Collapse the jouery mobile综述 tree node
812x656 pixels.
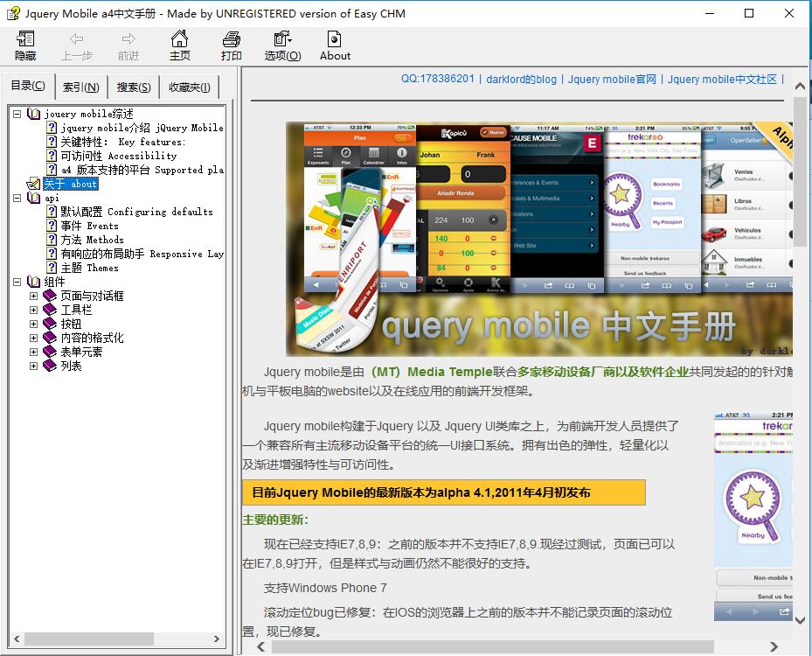[x=17, y=114]
